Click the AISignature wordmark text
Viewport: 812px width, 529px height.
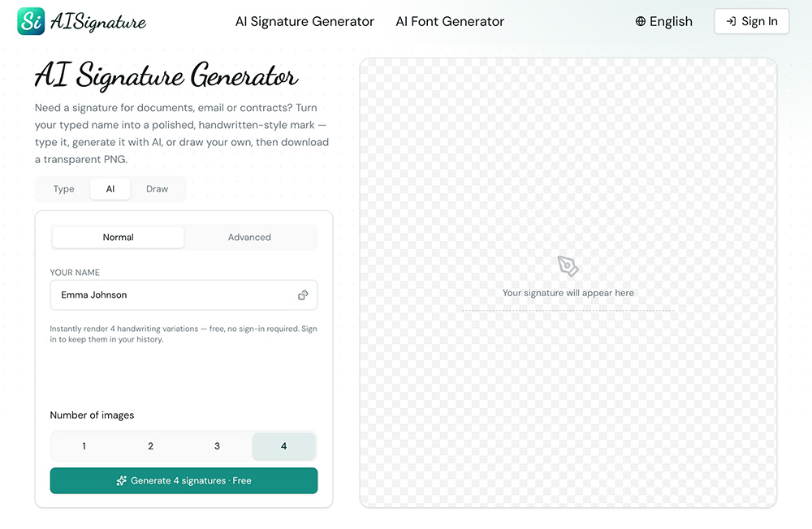click(x=98, y=22)
